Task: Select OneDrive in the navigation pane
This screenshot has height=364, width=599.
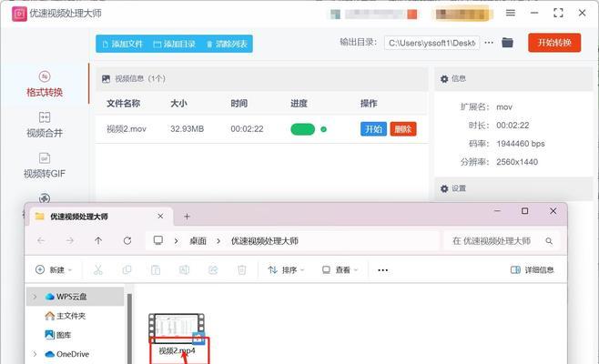Action: pos(66,354)
